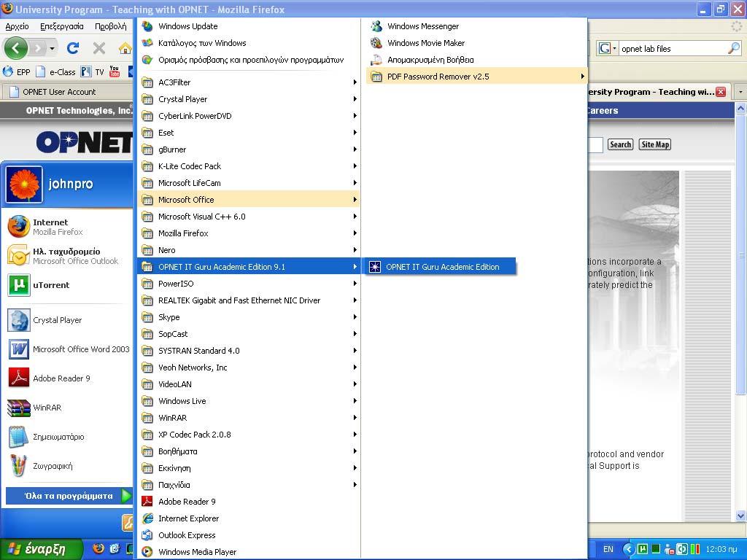This screenshot has width=747, height=560.
Task: Show hidden system tray icons
Action: pyautogui.click(x=629, y=549)
